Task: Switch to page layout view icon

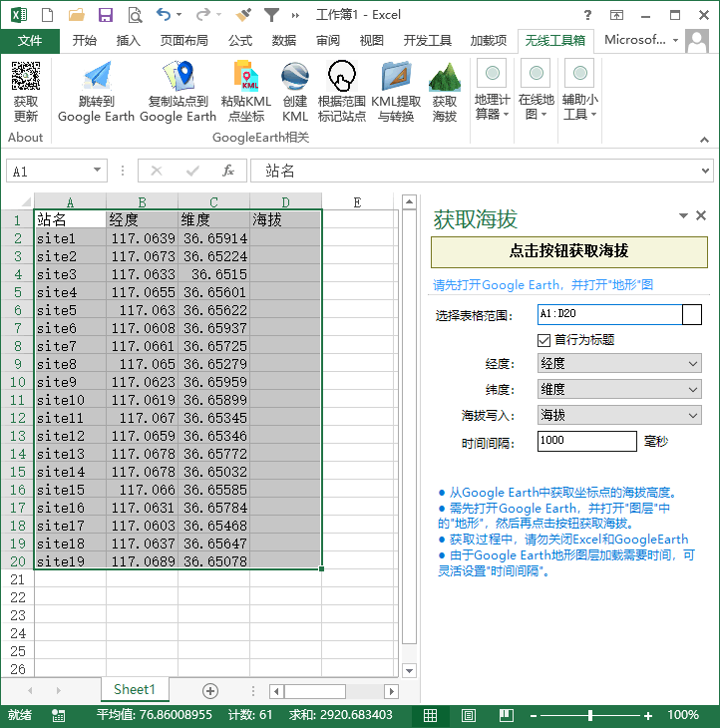Action: tap(469, 715)
